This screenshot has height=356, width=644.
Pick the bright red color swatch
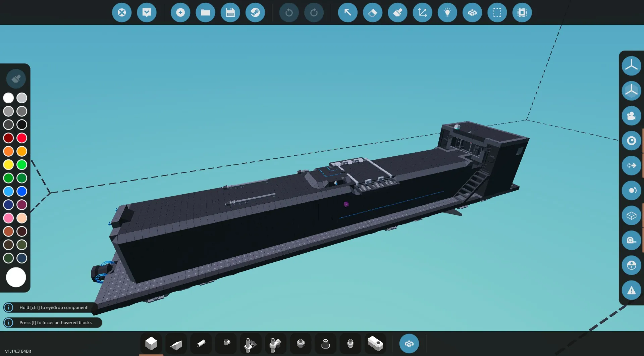[22, 138]
